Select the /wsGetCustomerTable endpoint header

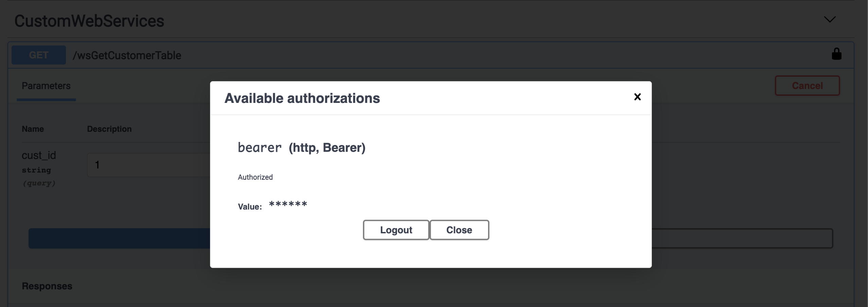[x=126, y=55]
